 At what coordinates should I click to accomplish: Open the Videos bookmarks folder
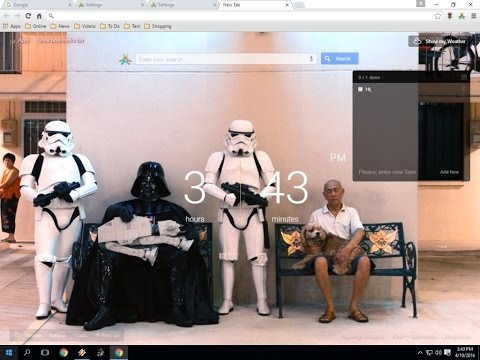tap(85, 26)
